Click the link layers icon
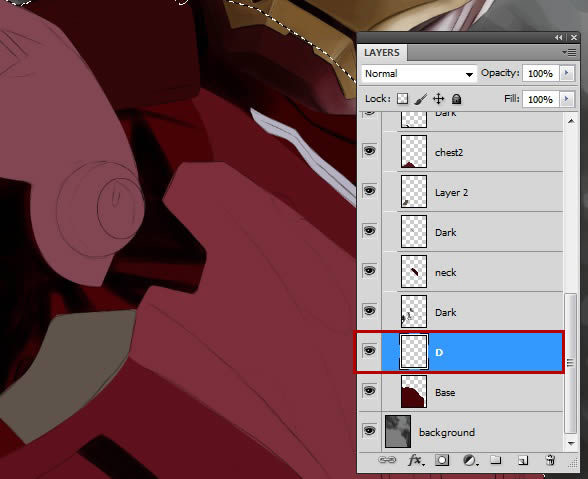588x479 pixels. tap(387, 460)
